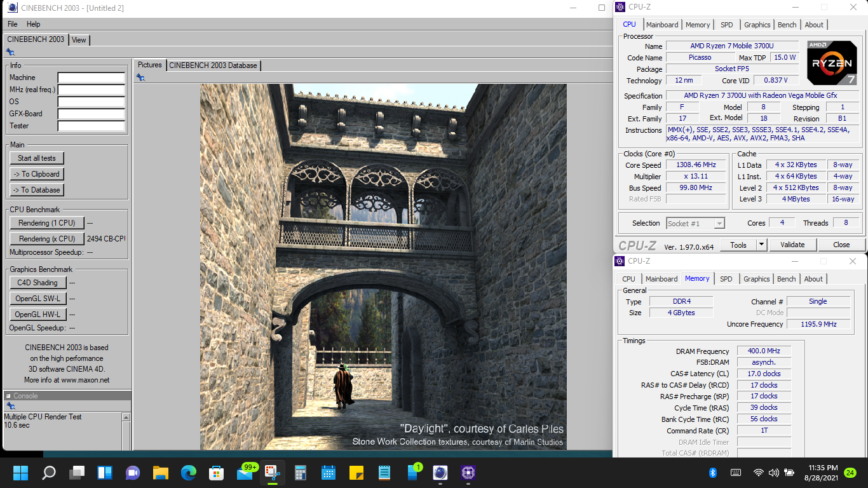Screen dimensions: 868x488
Task: Run the OpenGL SW-L test
Action: click(x=37, y=299)
